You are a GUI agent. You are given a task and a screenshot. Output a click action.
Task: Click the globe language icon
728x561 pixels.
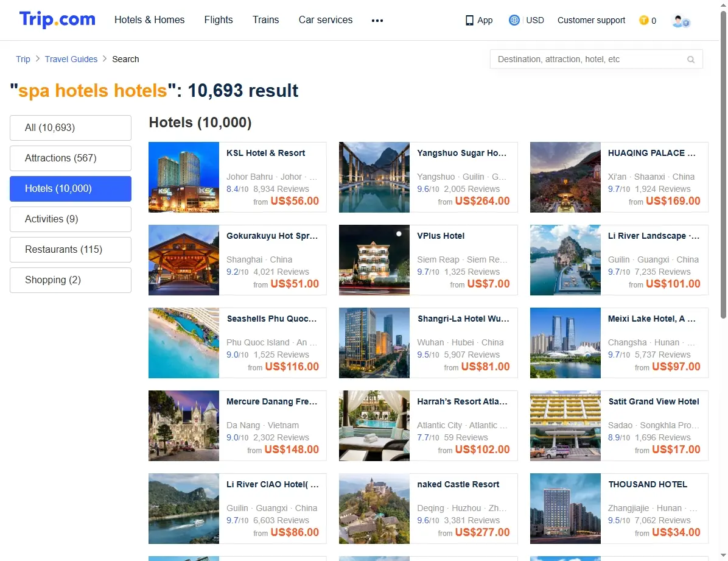click(514, 20)
